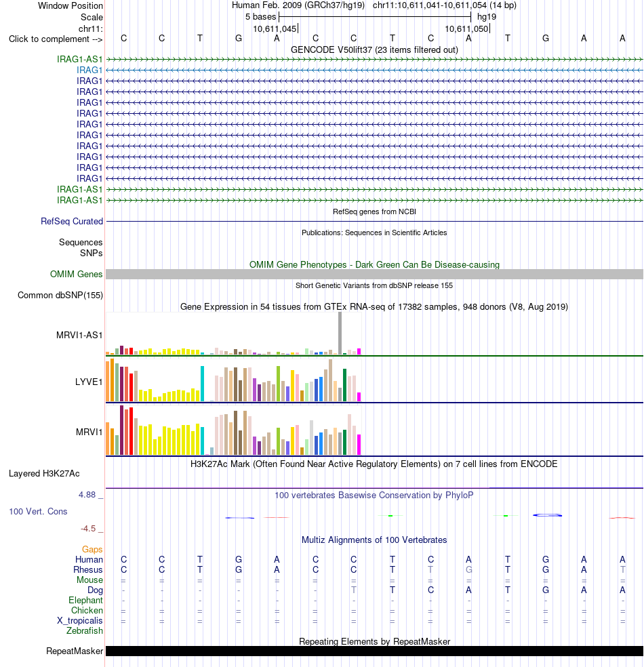644x667 pixels.
Task: Click the "Human Feb. 2009 (GRCh37/hg19)" assembly text
Action: coord(298,5)
